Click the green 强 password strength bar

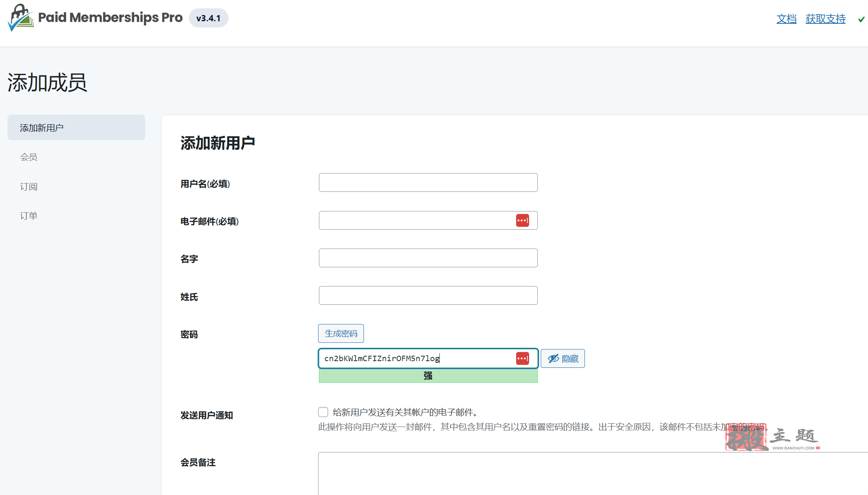pyautogui.click(x=428, y=376)
